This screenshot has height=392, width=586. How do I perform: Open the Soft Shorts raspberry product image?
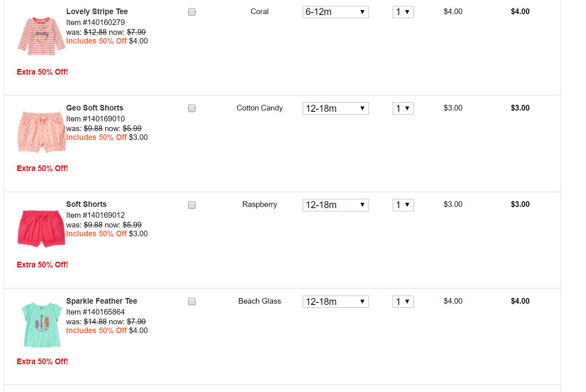point(41,228)
